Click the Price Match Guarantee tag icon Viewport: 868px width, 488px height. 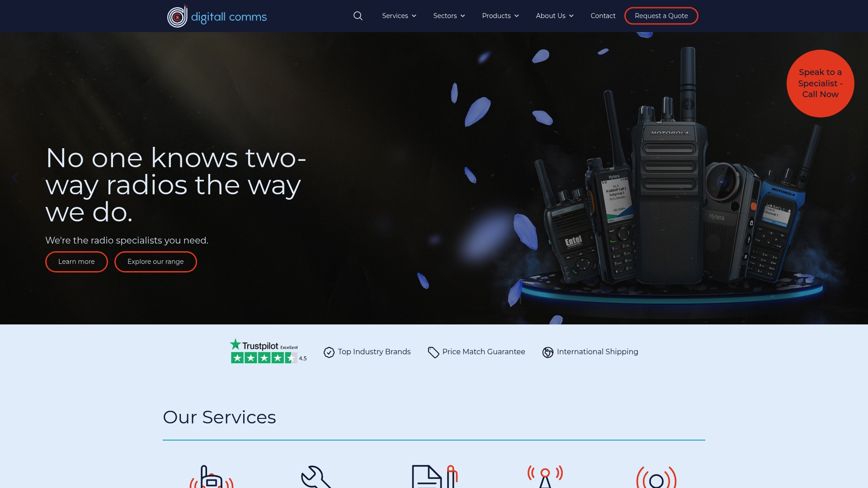point(434,352)
